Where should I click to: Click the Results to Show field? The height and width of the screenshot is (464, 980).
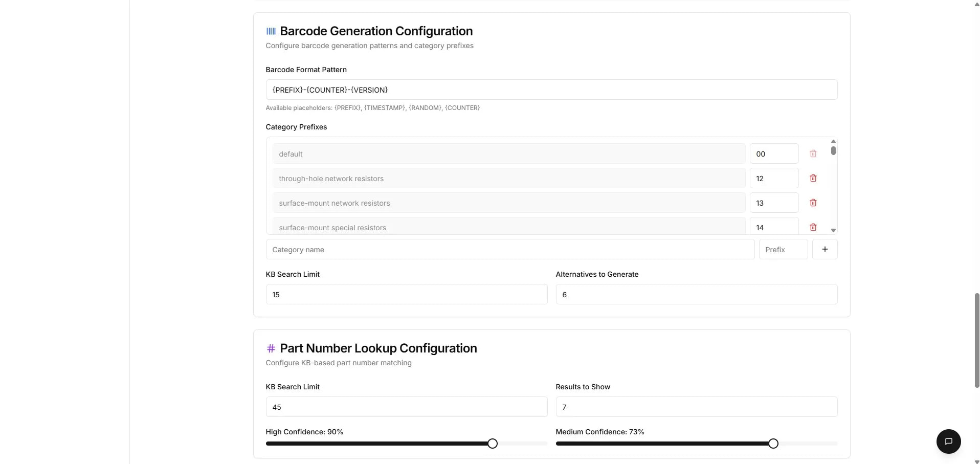(x=697, y=407)
